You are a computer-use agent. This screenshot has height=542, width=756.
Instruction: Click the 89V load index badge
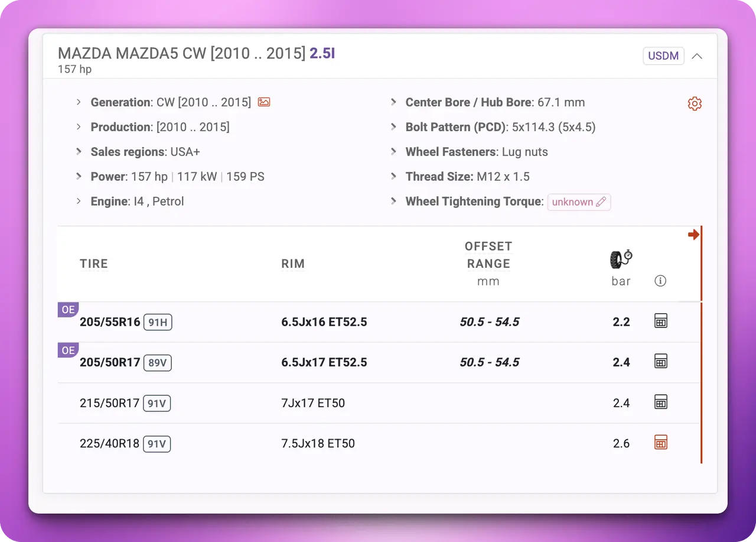158,362
